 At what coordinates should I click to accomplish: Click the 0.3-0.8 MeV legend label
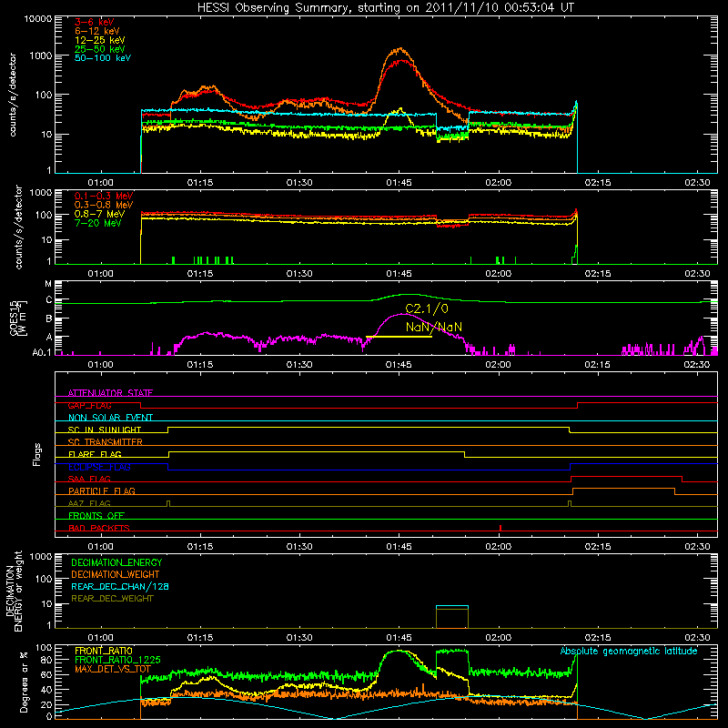point(104,205)
